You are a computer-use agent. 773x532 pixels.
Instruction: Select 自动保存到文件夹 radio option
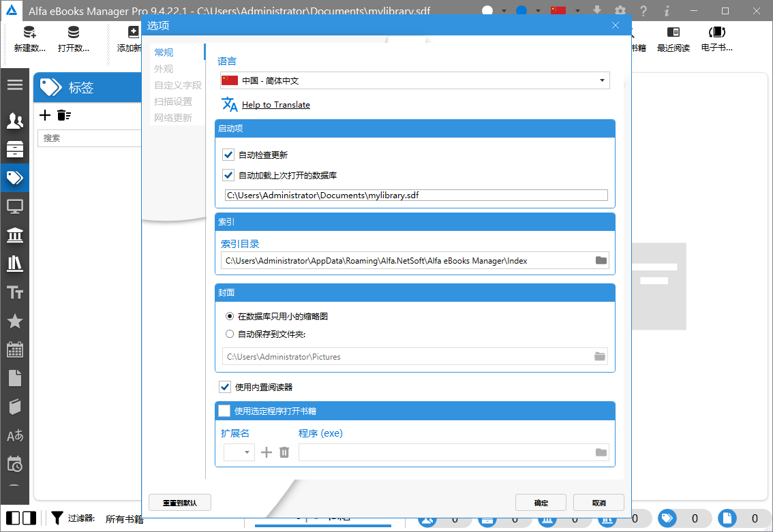(230, 334)
